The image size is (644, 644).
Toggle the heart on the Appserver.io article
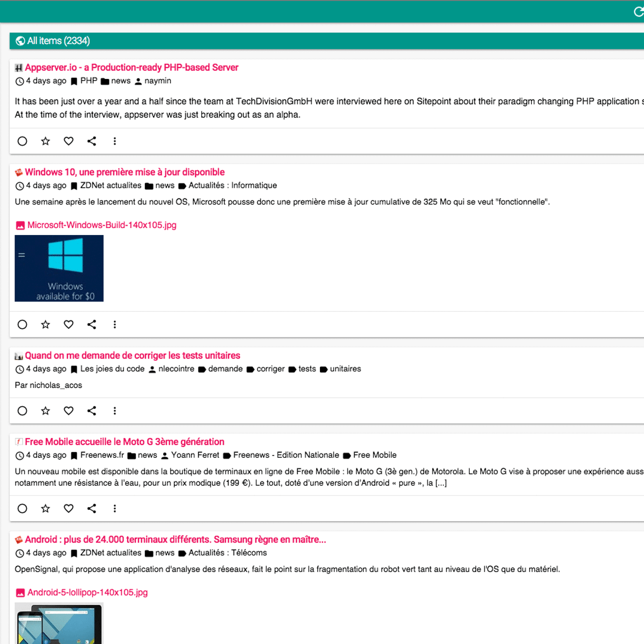click(68, 141)
